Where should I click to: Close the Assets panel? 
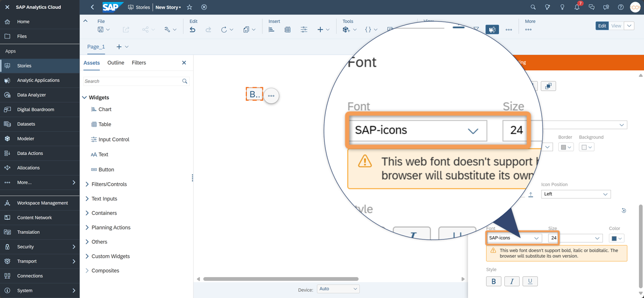(x=184, y=63)
